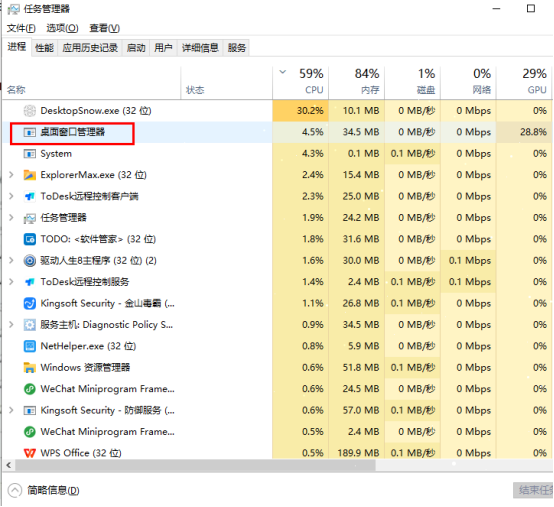Click the 28.8% GPU value cell
The image size is (554, 507).
click(x=524, y=132)
